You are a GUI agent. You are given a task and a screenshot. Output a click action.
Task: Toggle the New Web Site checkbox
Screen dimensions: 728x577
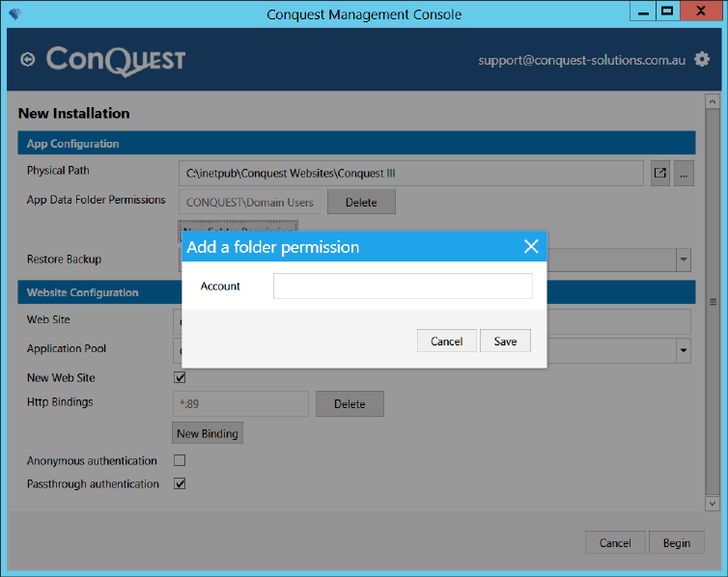(180, 377)
